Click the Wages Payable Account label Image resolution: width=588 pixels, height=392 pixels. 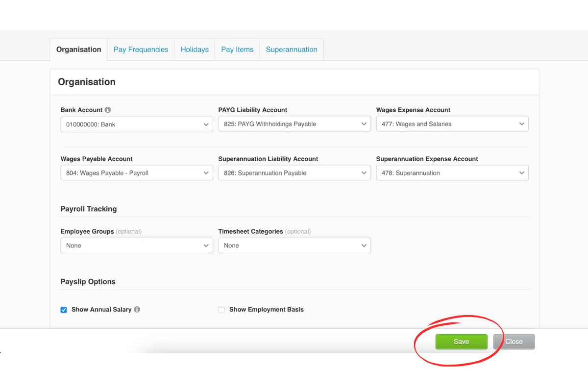97,159
